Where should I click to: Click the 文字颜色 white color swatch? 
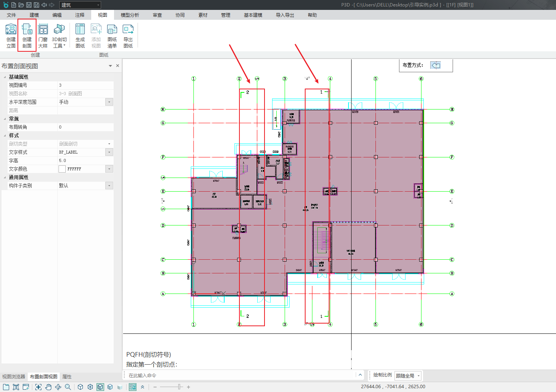(x=62, y=169)
